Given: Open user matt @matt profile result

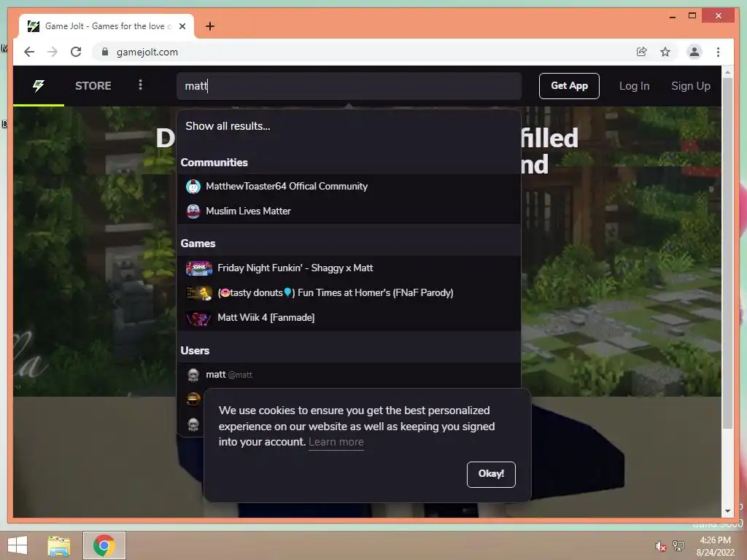Looking at the screenshot, I should [349, 375].
